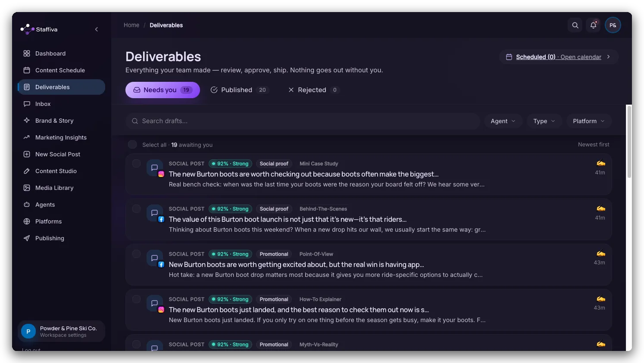Click the calendar icon beside Scheduled (0)
Screen dimensions: 644x363
point(509,57)
